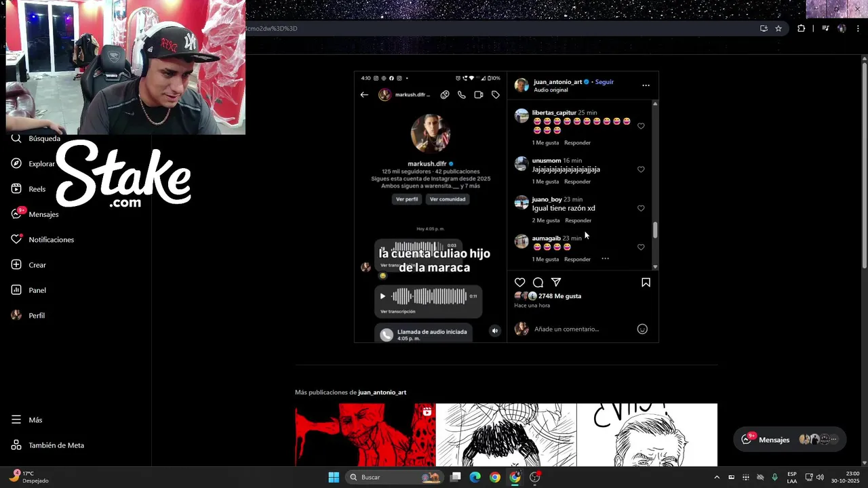Open the middle sketch post thumbnail
Image resolution: width=868 pixels, height=488 pixels.
point(506,435)
